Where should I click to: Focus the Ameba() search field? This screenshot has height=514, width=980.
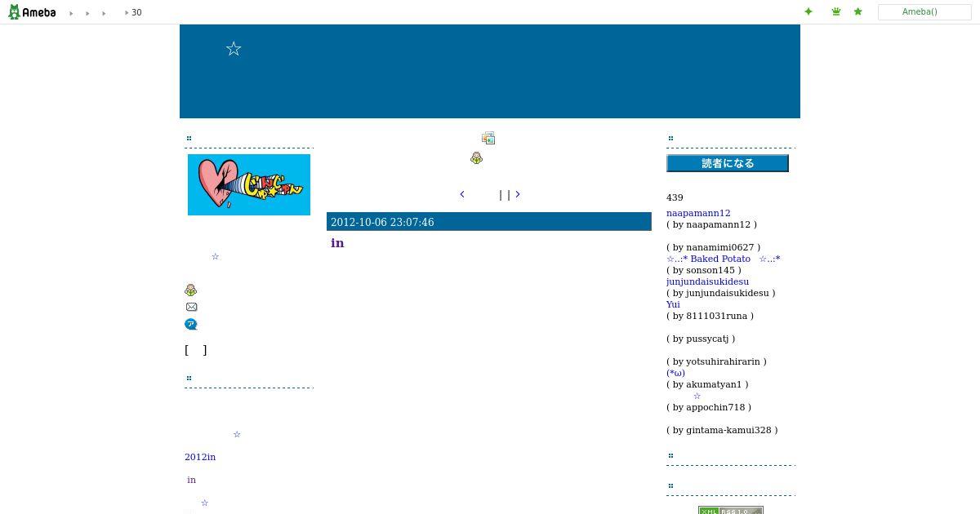click(x=924, y=12)
